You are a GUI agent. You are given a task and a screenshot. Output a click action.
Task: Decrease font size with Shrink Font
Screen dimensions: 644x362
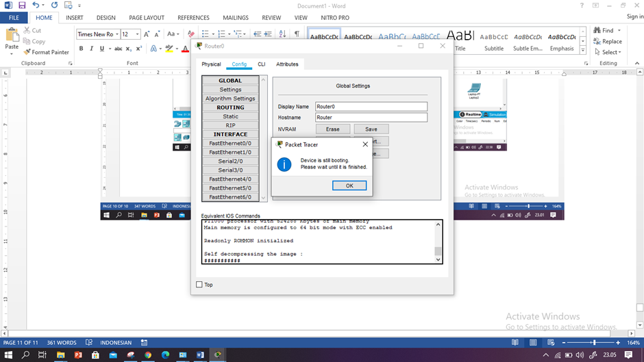tap(157, 34)
